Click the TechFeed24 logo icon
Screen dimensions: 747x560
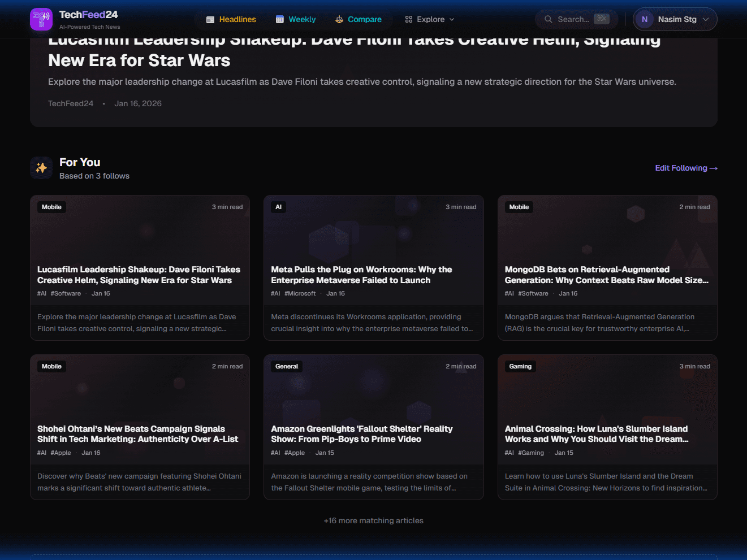[40, 19]
